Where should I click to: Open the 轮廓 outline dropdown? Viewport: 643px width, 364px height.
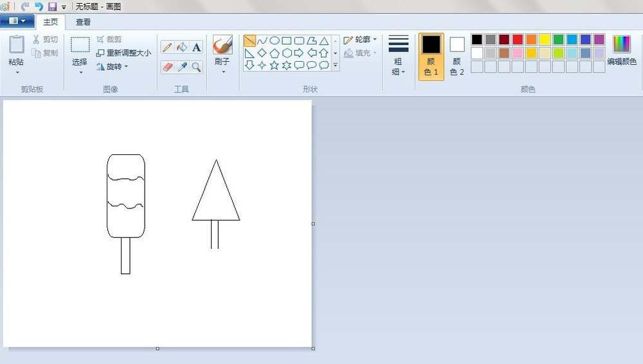tap(361, 40)
